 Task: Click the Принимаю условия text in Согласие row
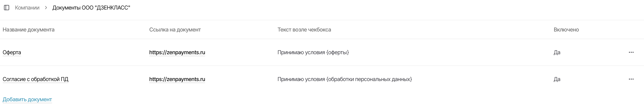[301, 79]
